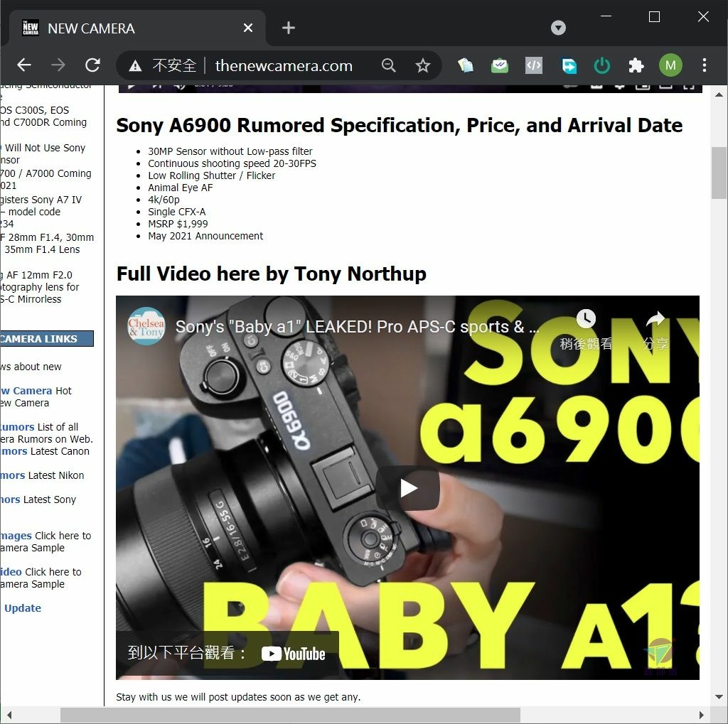
Task: Open the Chelsea & Tony channel avatar
Action: [x=146, y=326]
